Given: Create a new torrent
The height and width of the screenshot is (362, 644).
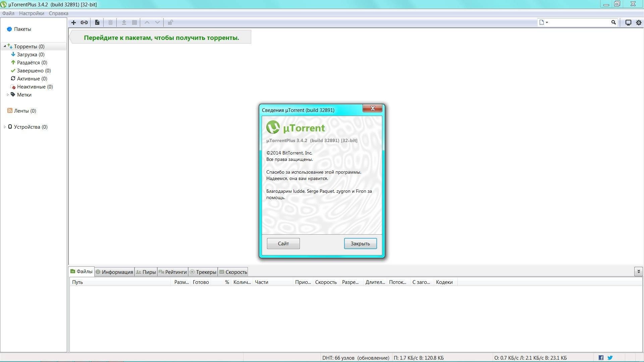Looking at the screenshot, I should point(97,22).
